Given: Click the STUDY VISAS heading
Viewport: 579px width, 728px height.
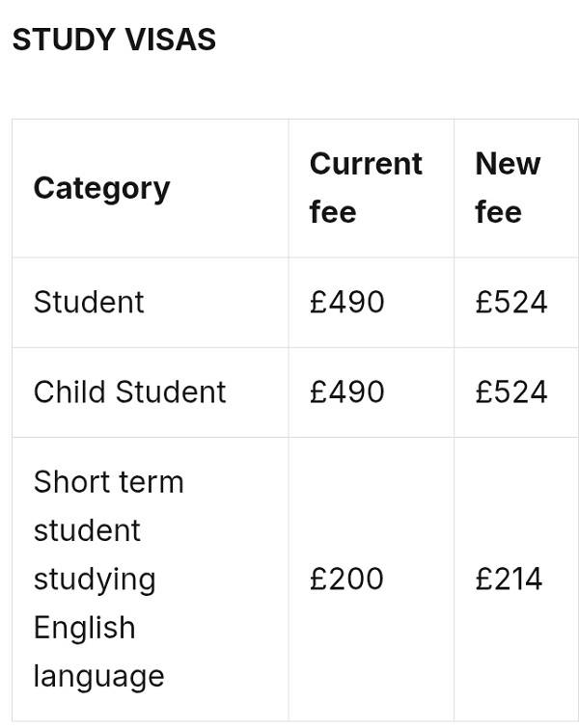Looking at the screenshot, I should tap(114, 40).
